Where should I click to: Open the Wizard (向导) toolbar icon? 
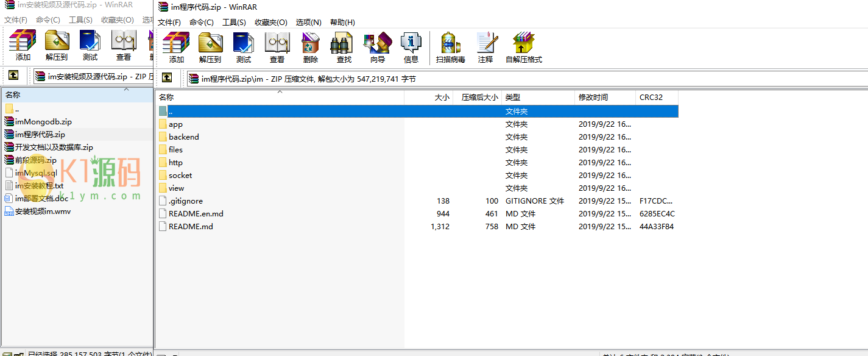378,48
